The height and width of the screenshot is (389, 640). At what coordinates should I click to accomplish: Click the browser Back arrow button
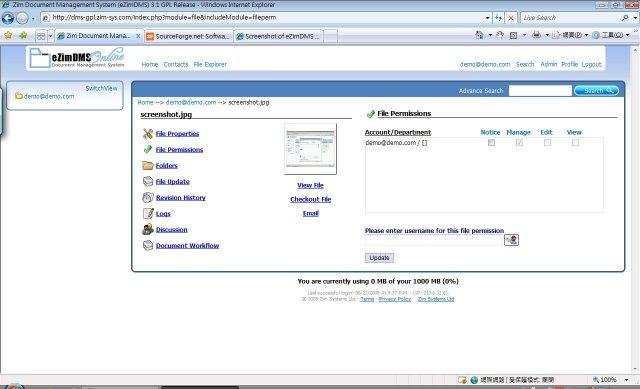tap(8, 18)
